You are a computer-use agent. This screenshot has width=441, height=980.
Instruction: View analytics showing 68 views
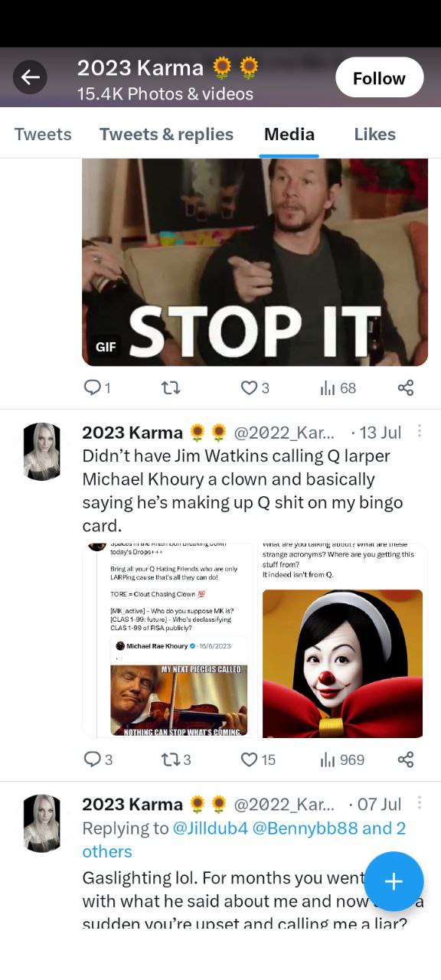[x=338, y=388]
